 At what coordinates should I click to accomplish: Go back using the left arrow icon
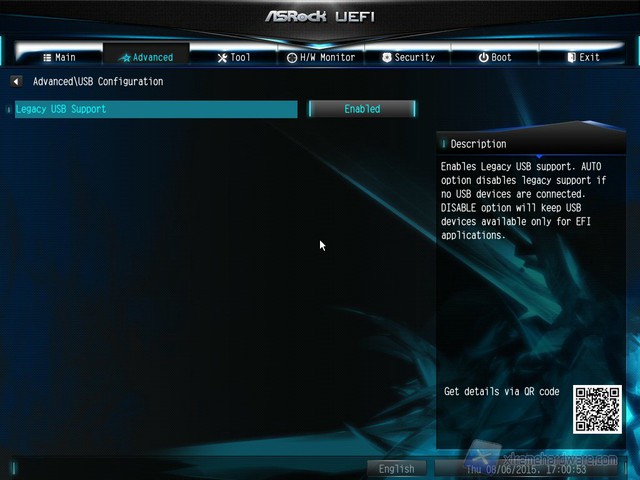pyautogui.click(x=16, y=81)
